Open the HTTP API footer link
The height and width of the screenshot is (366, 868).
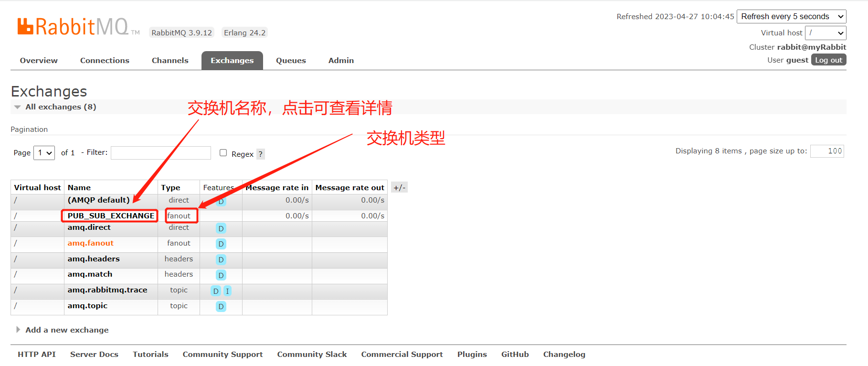coord(37,355)
